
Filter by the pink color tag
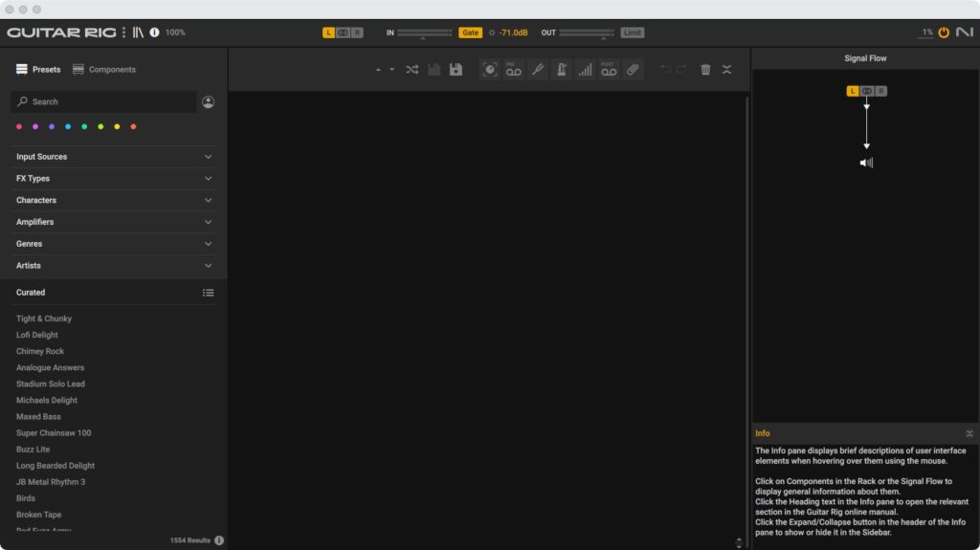(19, 127)
